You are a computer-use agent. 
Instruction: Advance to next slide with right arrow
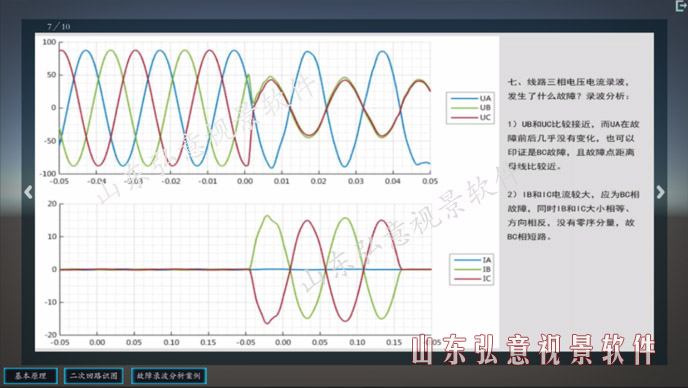tap(660, 192)
